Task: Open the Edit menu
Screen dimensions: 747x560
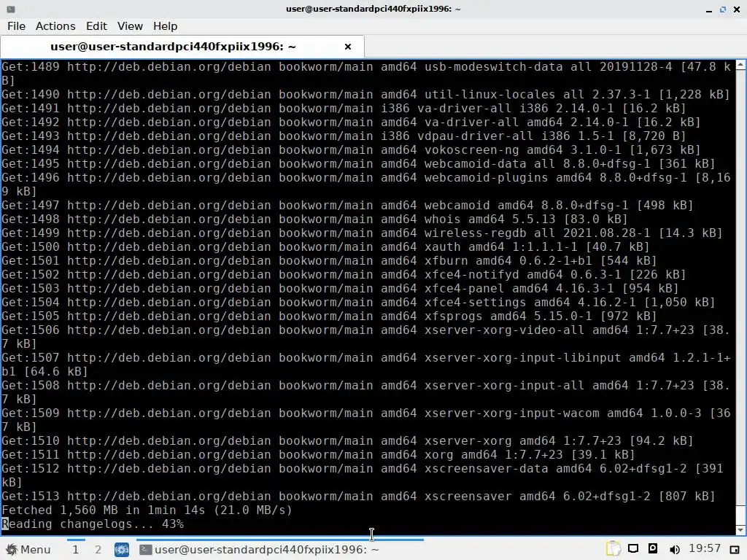Action: tap(96, 26)
